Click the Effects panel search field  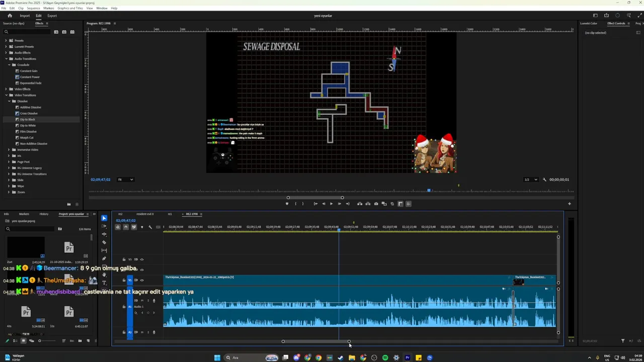[x=26, y=32]
